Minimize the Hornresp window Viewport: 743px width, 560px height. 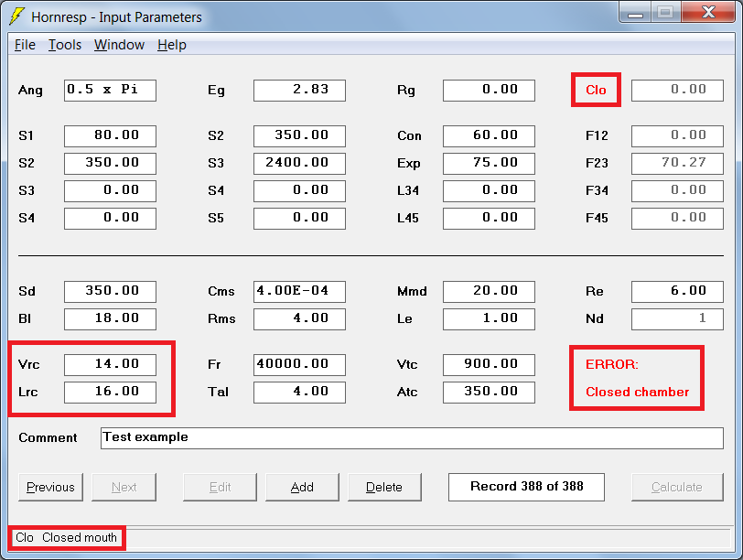pos(635,13)
